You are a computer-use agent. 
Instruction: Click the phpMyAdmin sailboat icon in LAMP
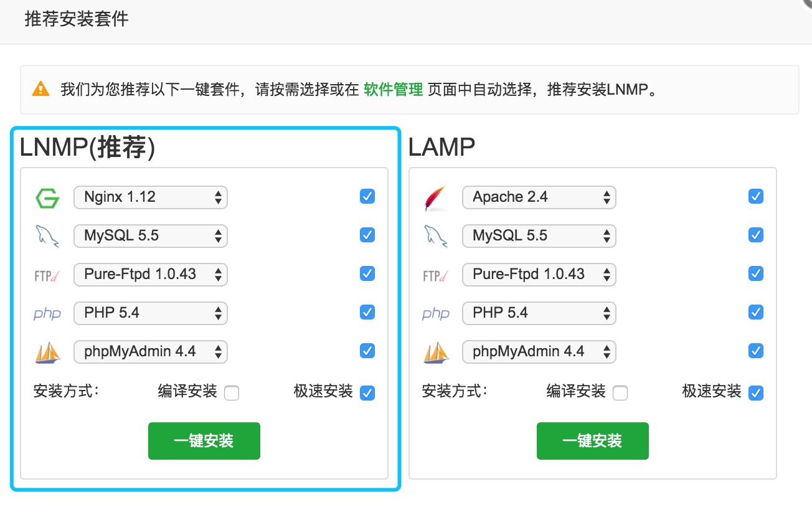pyautogui.click(x=436, y=352)
